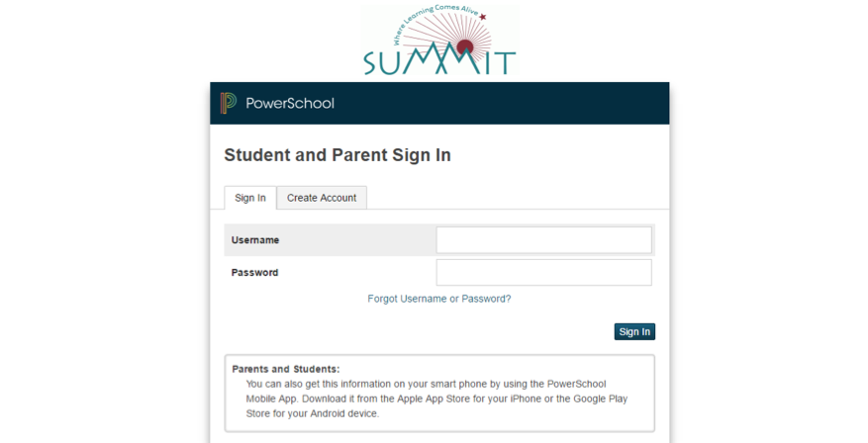
Task: Click the Student and Parent Sign In heading
Action: [x=338, y=155]
